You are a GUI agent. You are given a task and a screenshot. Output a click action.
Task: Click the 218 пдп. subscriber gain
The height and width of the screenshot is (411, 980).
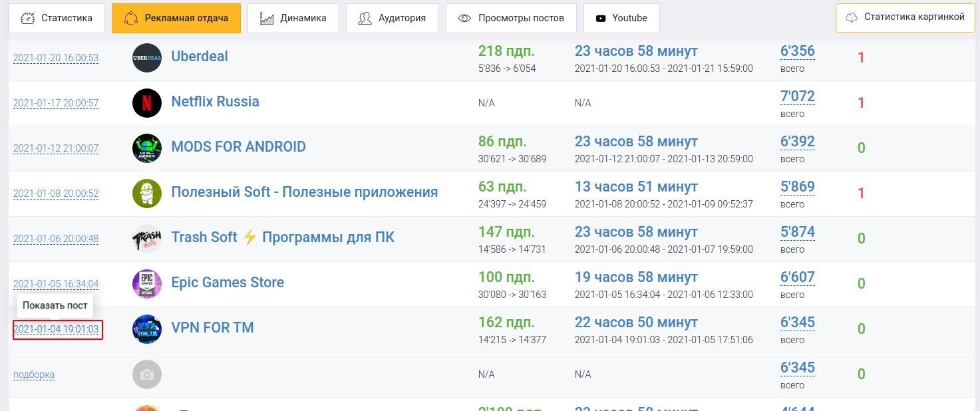[x=506, y=51]
